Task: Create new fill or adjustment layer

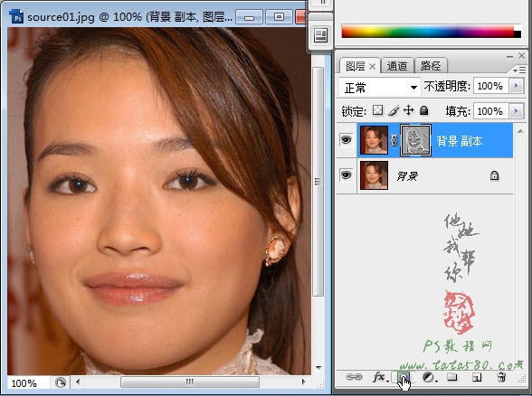Action: click(x=429, y=377)
